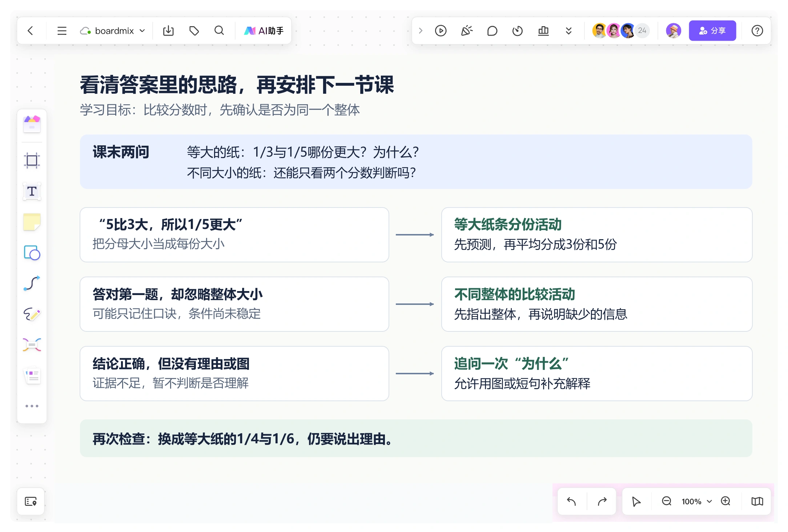Open the minimap location panel icon
The width and height of the screenshot is (788, 532).
31,501
